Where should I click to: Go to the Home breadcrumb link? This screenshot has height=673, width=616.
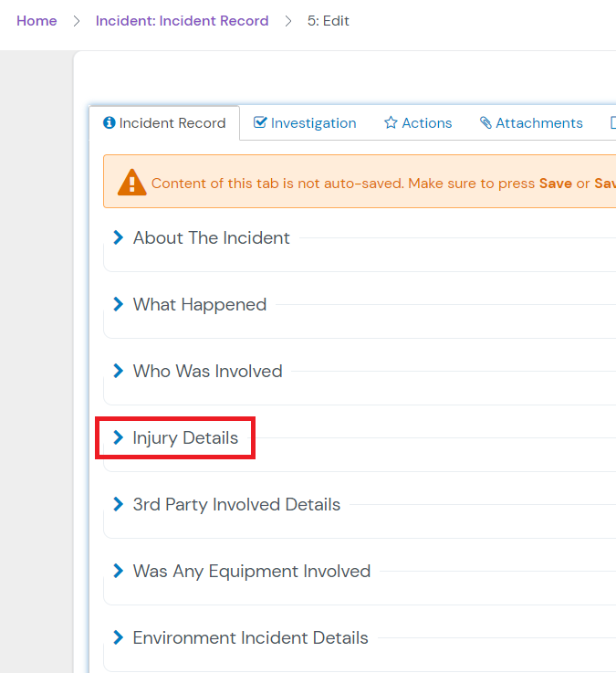37,21
